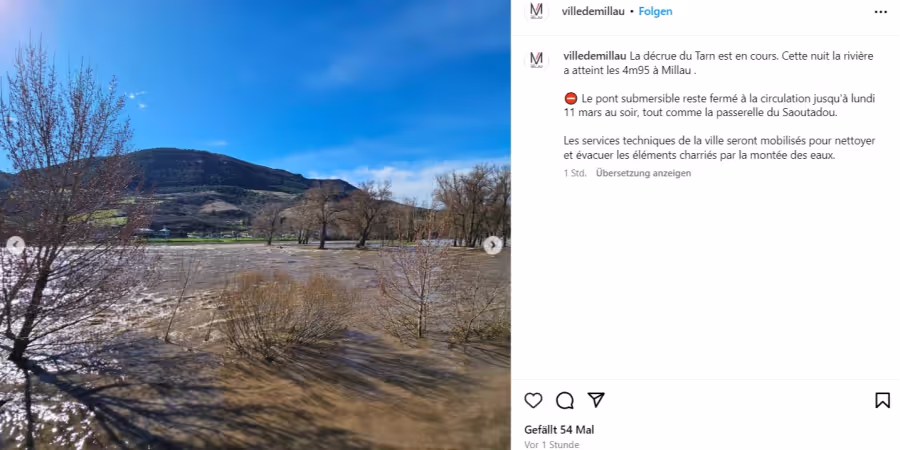
Task: Like the post with the heart icon
Action: tap(533, 400)
